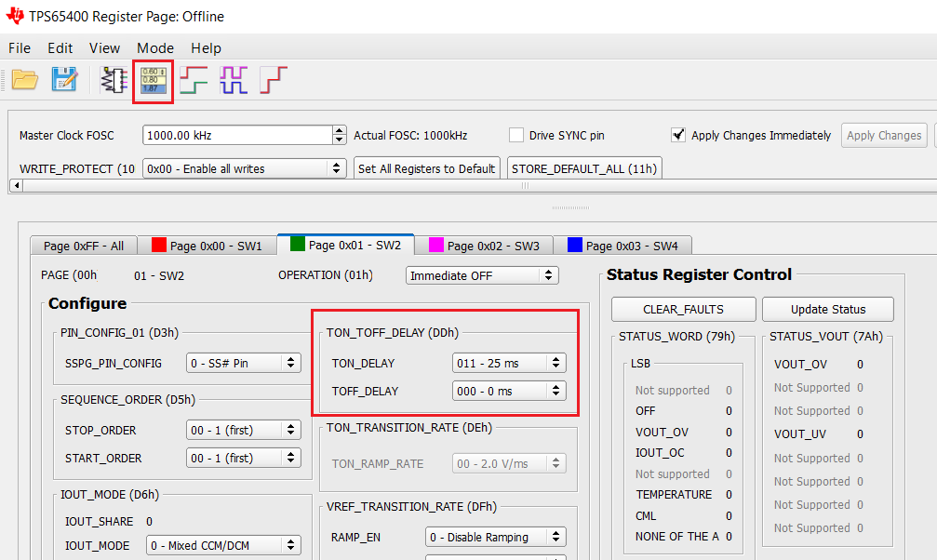Click the TEMPERATURE status row

(684, 495)
